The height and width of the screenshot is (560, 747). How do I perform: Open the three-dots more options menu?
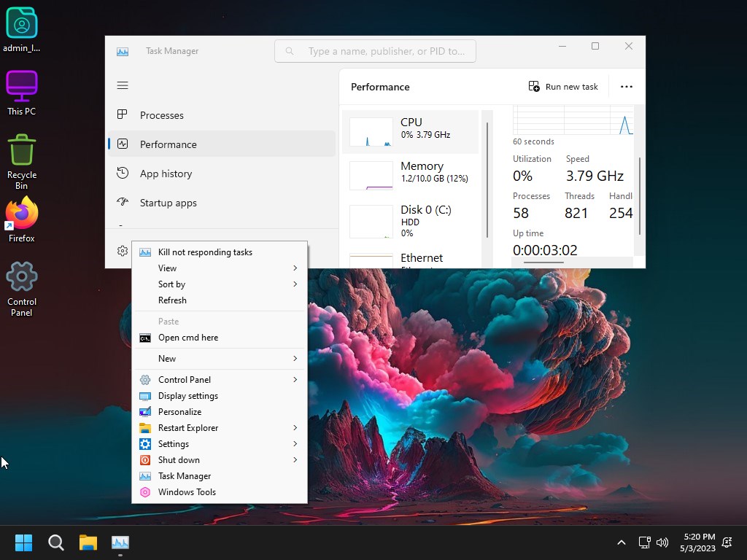click(626, 87)
